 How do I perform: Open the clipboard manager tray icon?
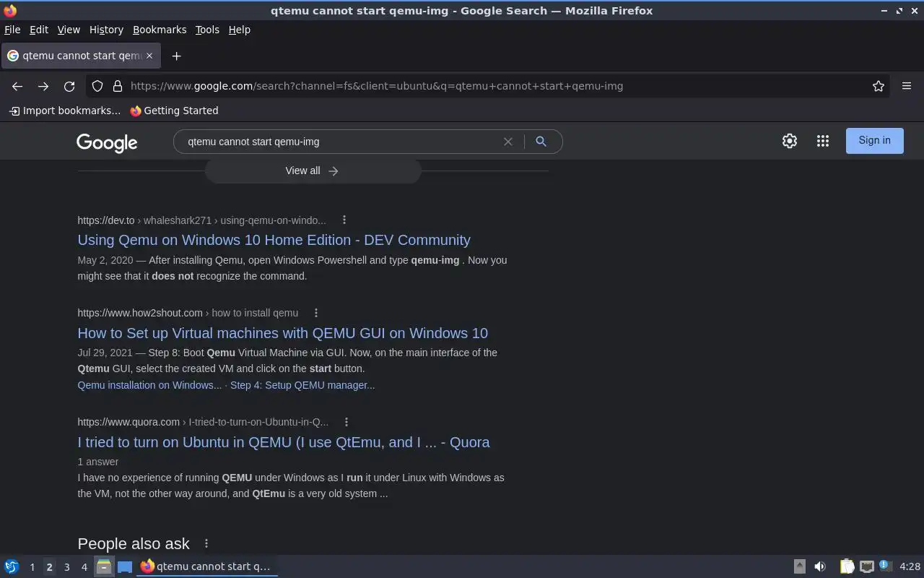pos(847,566)
